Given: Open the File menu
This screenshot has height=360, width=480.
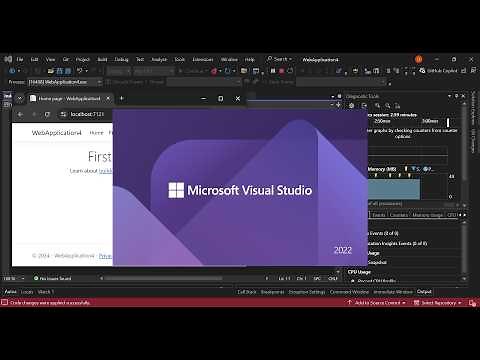Looking at the screenshot, I should (20, 59).
